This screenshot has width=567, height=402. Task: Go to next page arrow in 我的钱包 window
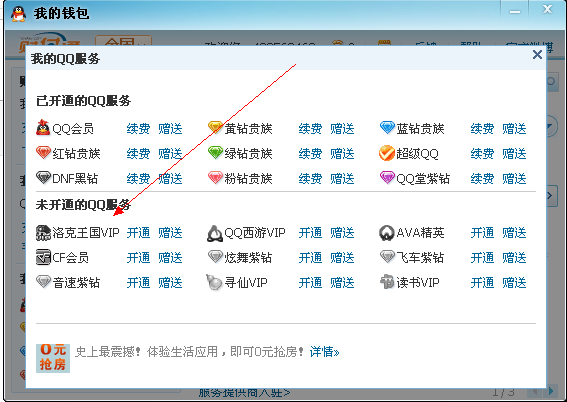(x=551, y=392)
